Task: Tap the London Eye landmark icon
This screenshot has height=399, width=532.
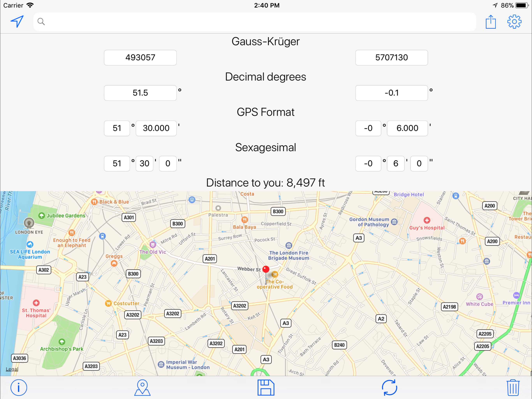Action: (x=29, y=223)
